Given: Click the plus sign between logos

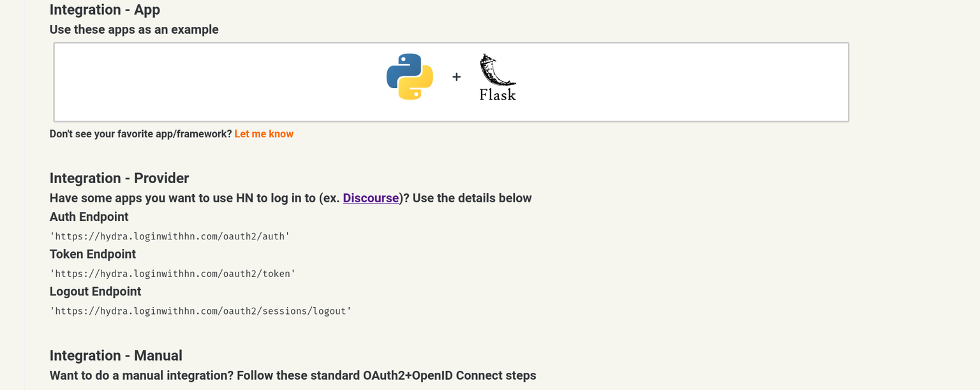Looking at the screenshot, I should [456, 77].
